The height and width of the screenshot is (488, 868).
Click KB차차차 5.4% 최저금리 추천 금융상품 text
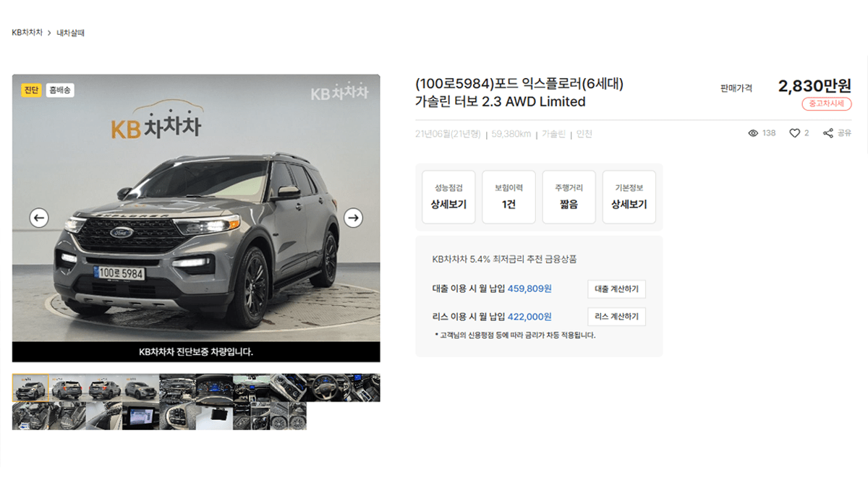[x=504, y=259]
